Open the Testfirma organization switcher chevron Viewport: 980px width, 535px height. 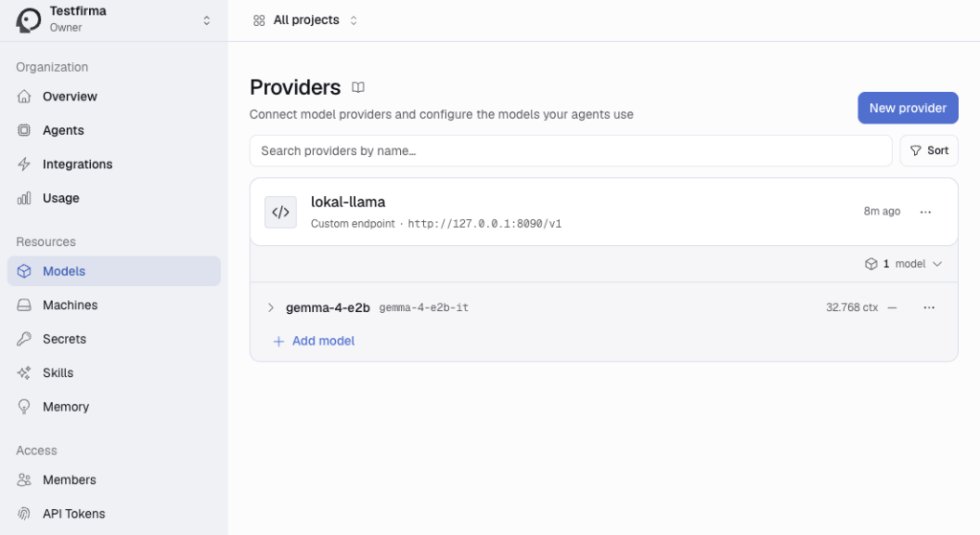coord(207,21)
